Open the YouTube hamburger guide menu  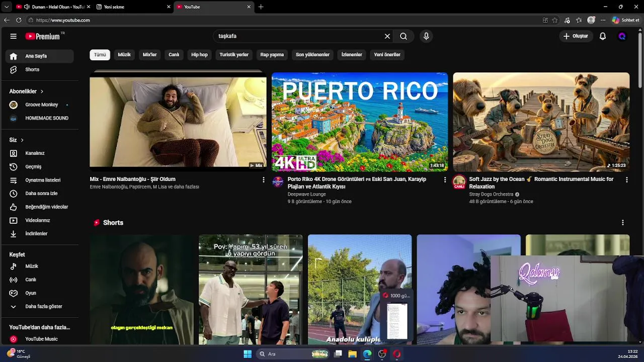14,36
